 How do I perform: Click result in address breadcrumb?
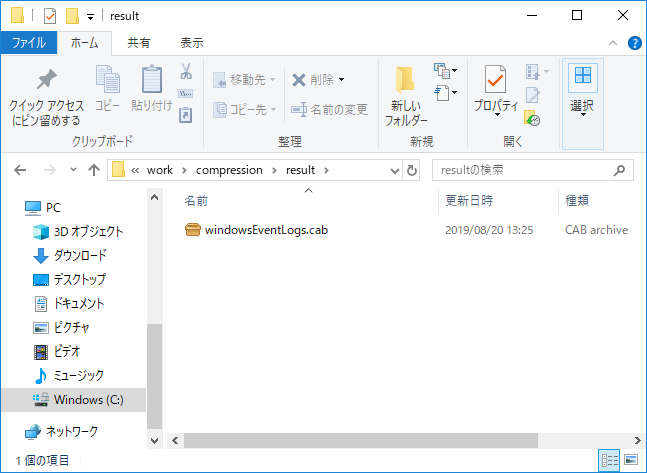pos(300,170)
